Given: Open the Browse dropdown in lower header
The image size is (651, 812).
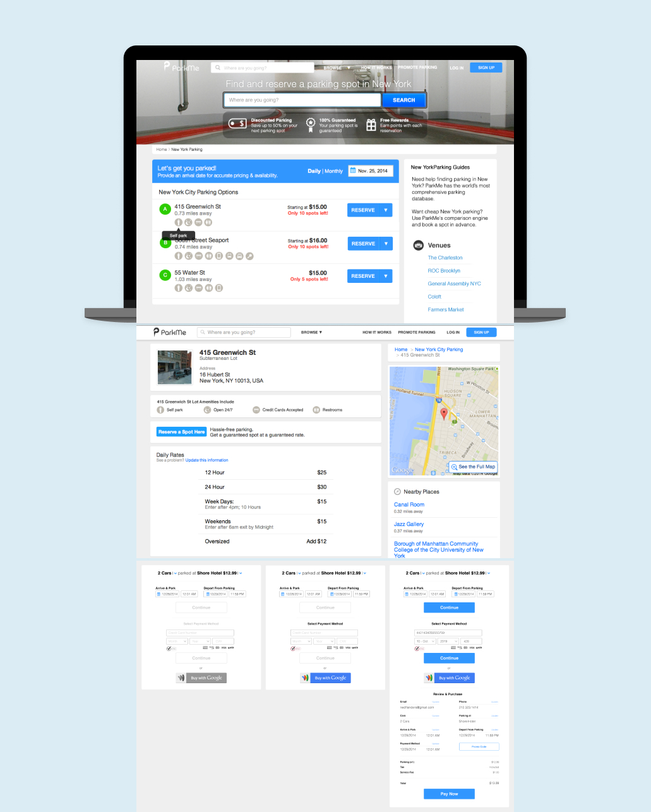Looking at the screenshot, I should coord(311,332).
